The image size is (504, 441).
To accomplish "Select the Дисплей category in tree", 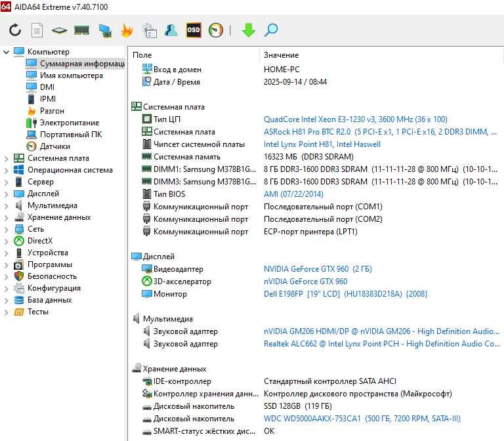I will click(43, 194).
